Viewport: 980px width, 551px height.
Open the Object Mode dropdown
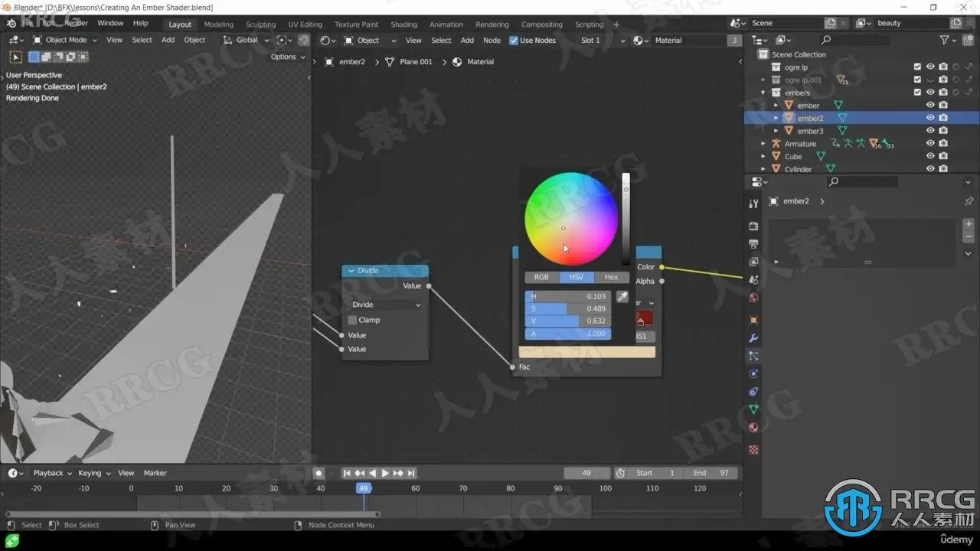(x=66, y=40)
